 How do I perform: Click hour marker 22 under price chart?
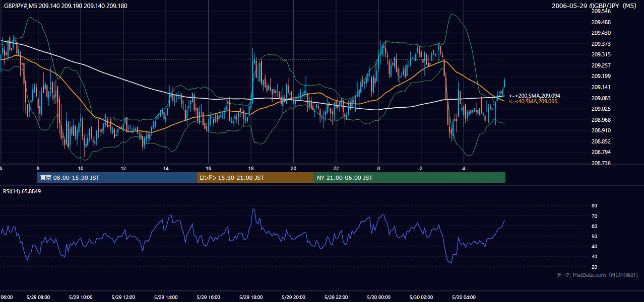(336, 168)
